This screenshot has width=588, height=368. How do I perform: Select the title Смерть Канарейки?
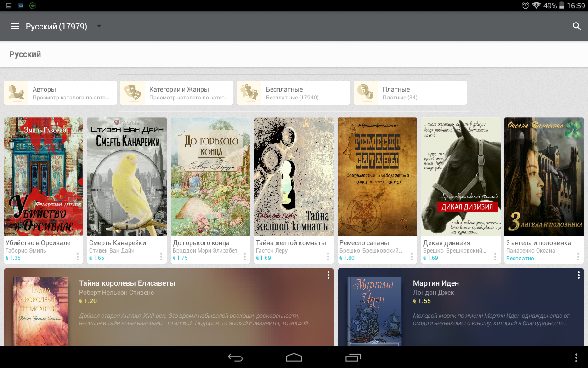pos(118,243)
